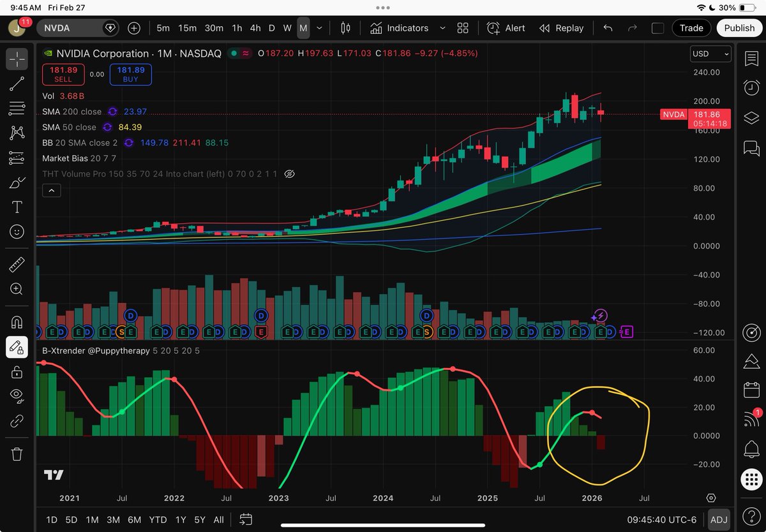Publish the chart idea

739,28
